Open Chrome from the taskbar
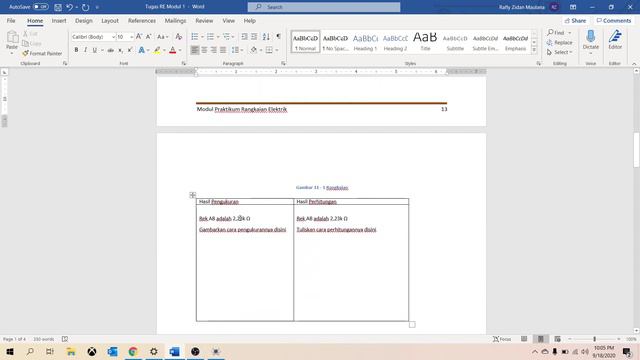The height and width of the screenshot is (360, 640). click(133, 351)
